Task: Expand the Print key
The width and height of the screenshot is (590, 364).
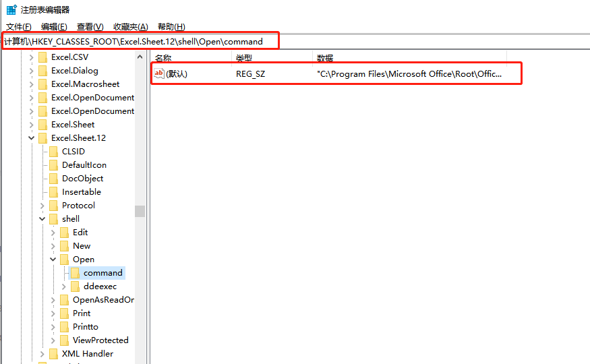Action: (x=53, y=313)
